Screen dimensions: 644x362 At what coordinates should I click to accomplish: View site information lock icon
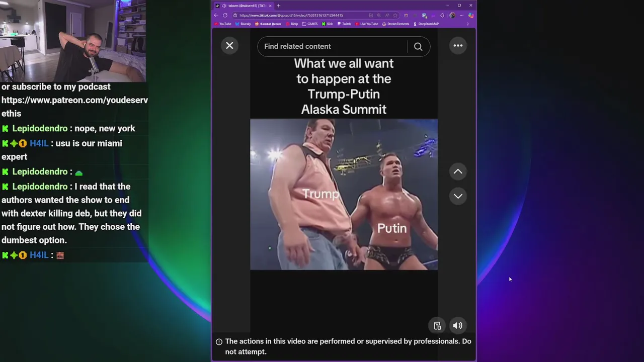[235, 15]
